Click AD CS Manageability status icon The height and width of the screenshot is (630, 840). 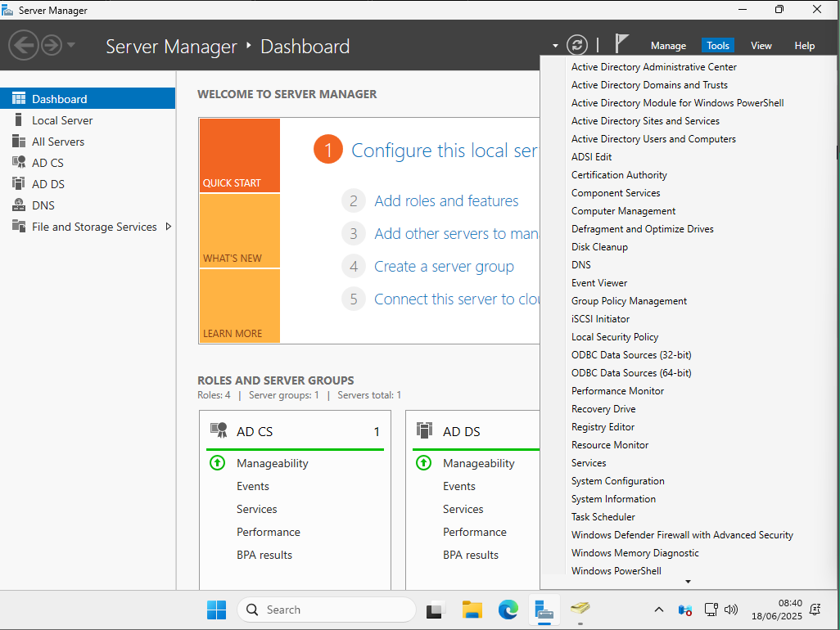tap(218, 462)
